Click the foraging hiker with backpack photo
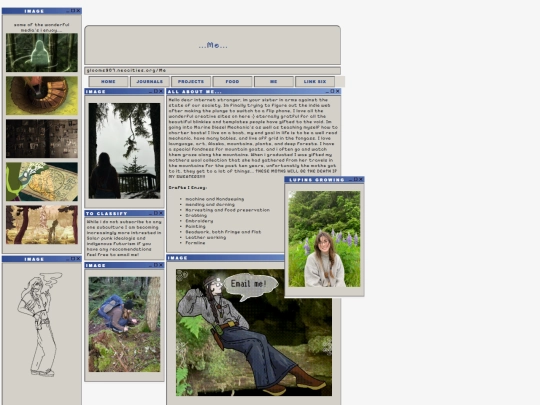 (x=124, y=324)
